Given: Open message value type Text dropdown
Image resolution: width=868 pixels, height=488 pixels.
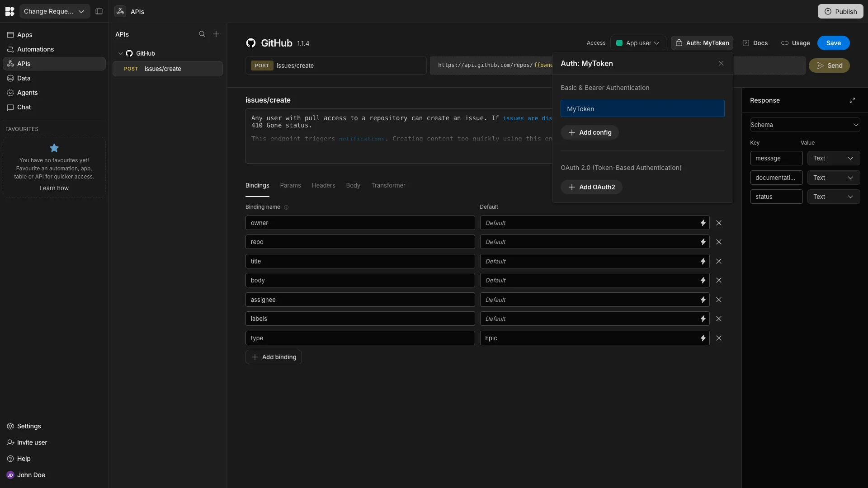Looking at the screenshot, I should click(x=833, y=158).
